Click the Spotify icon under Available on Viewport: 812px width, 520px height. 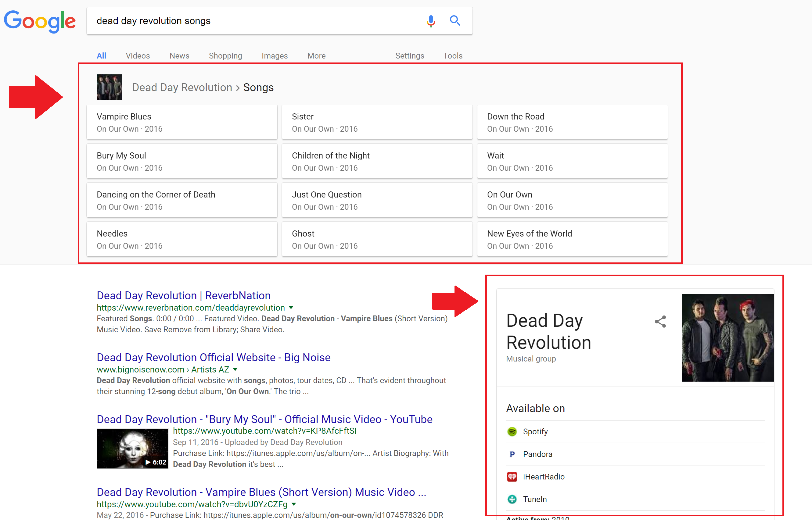[512, 432]
